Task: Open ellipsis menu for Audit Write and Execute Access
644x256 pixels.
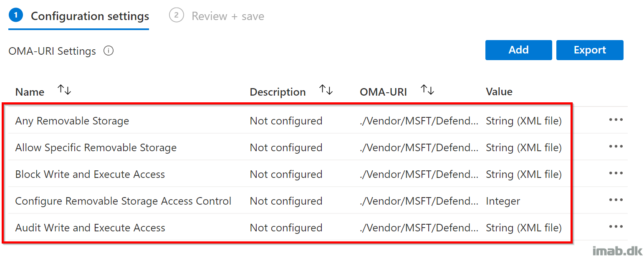Action: coord(616,227)
